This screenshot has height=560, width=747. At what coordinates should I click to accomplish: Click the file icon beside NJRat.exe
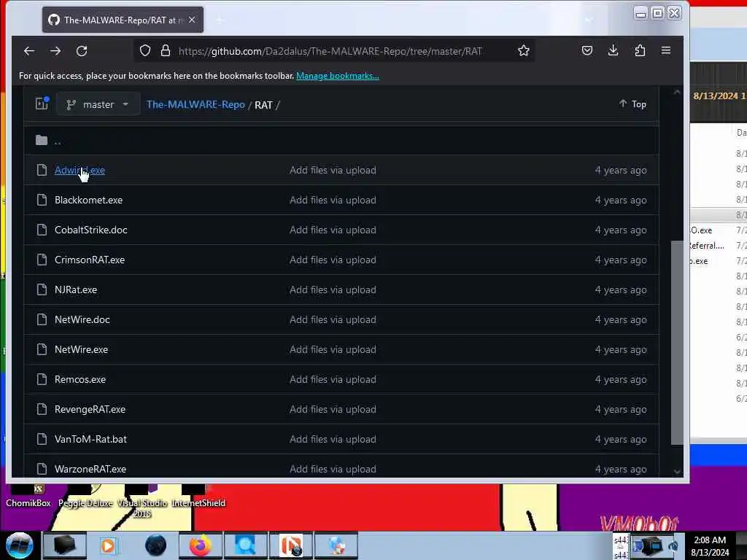tap(42, 290)
